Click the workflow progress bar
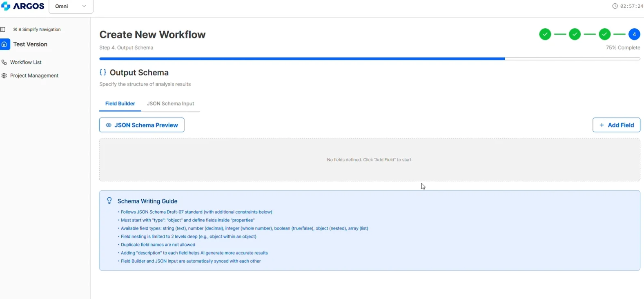 pyautogui.click(x=369, y=59)
